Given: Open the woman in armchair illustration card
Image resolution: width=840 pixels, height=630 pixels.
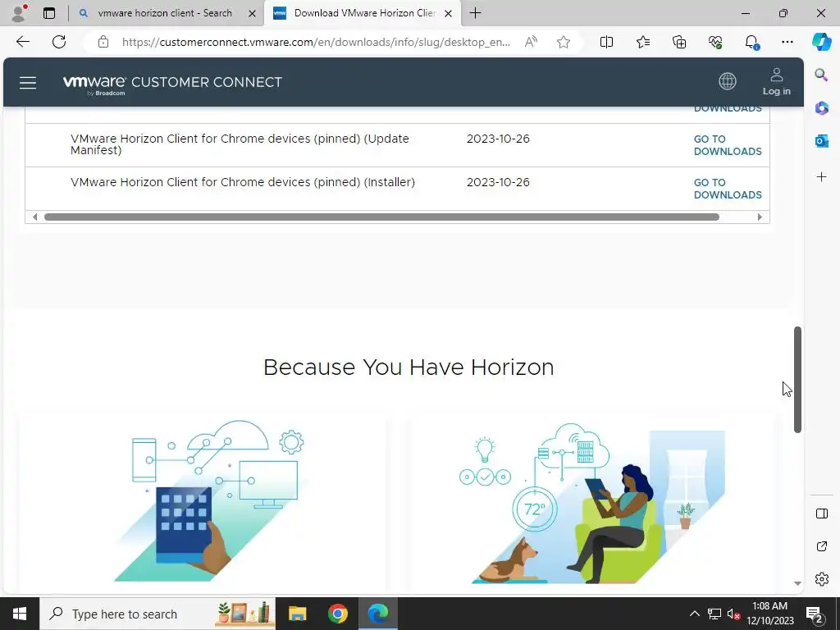Looking at the screenshot, I should coord(592,503).
